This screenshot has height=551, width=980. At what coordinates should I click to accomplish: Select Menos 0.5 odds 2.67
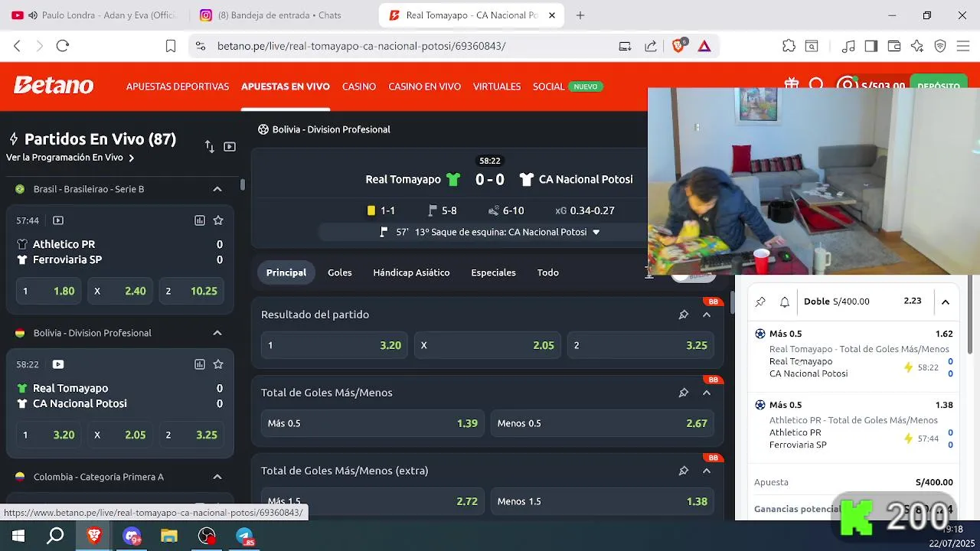coord(603,423)
